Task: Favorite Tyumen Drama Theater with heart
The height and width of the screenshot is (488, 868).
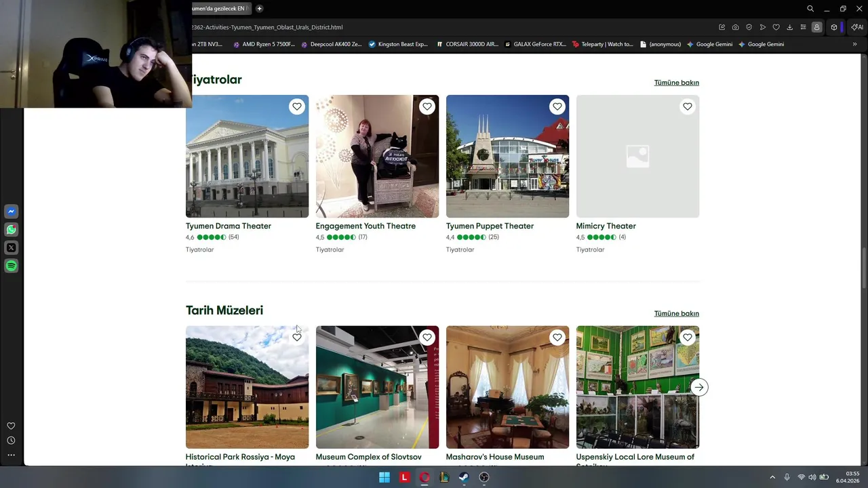Action: (297, 106)
